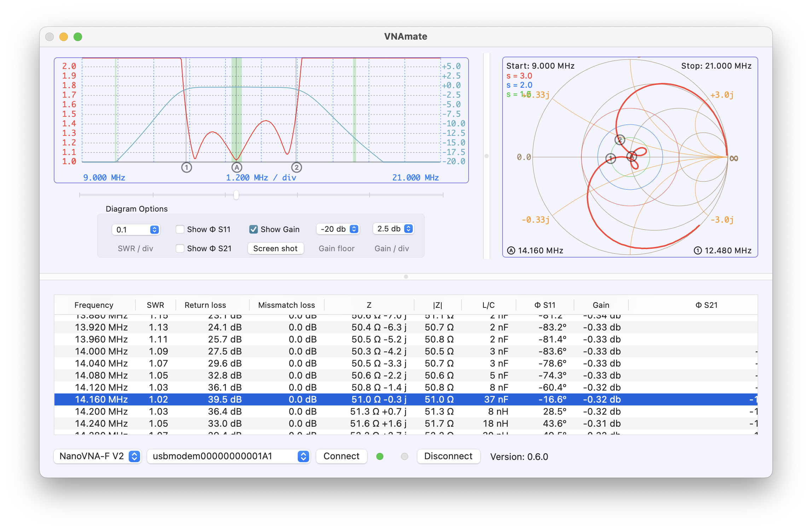Image resolution: width=812 pixels, height=530 pixels.
Task: Enable the Show Φ S21 checkbox
Action: 180,248
